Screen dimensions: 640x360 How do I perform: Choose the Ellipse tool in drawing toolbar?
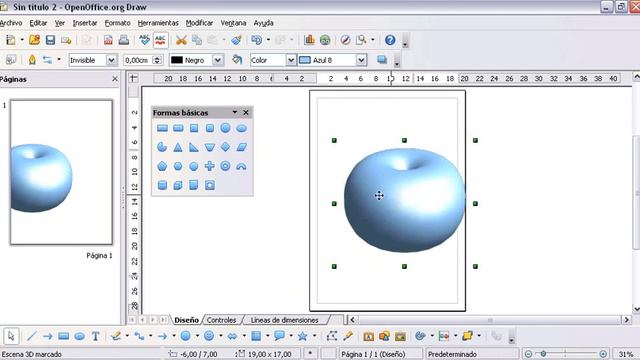(80, 336)
